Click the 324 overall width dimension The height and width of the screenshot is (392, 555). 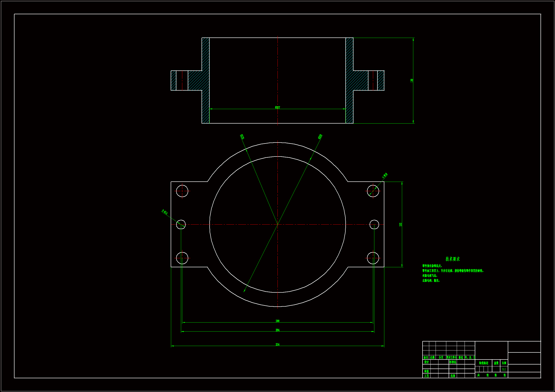[277, 344]
